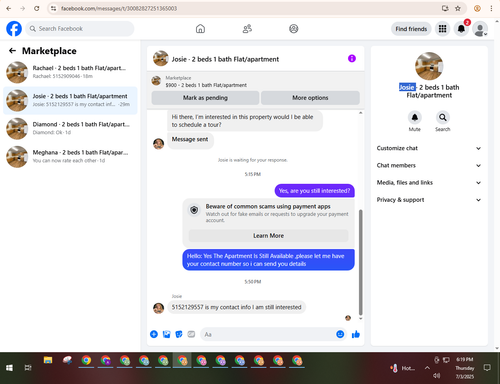Click the 'Yes, are you still interested?' message

[314, 191]
